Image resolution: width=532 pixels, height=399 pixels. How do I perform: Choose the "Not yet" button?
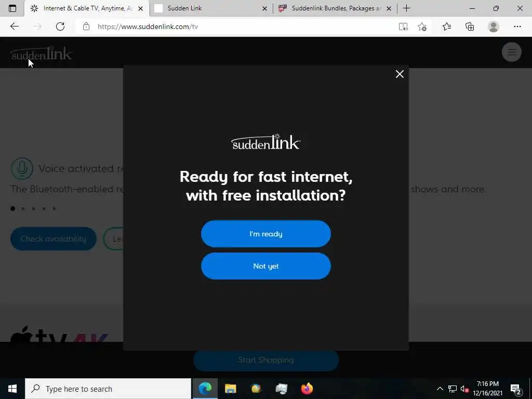click(265, 266)
